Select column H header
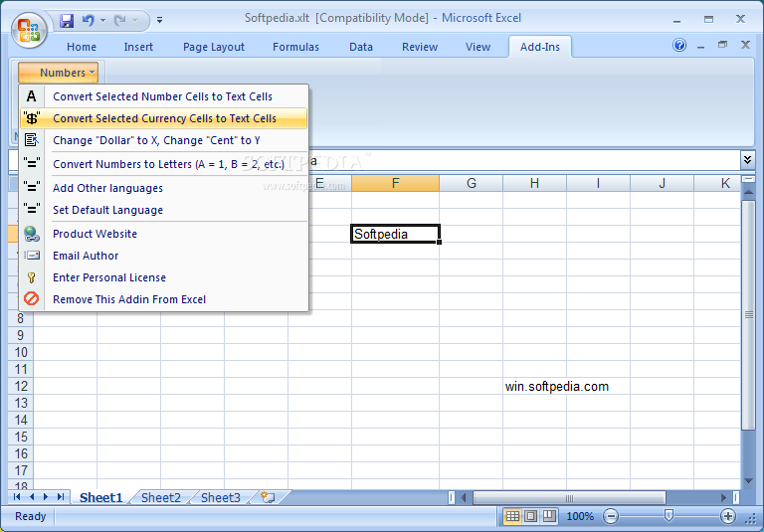The height and width of the screenshot is (532, 764). (x=534, y=183)
